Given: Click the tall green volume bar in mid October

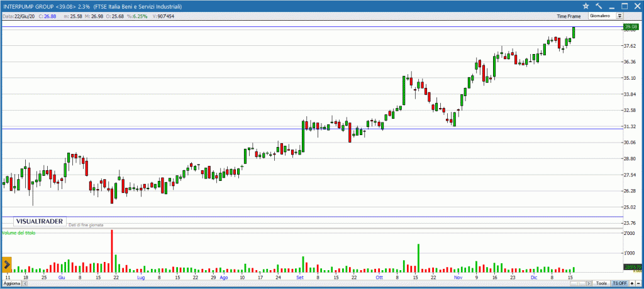Looking at the screenshot, I should 418,258.
